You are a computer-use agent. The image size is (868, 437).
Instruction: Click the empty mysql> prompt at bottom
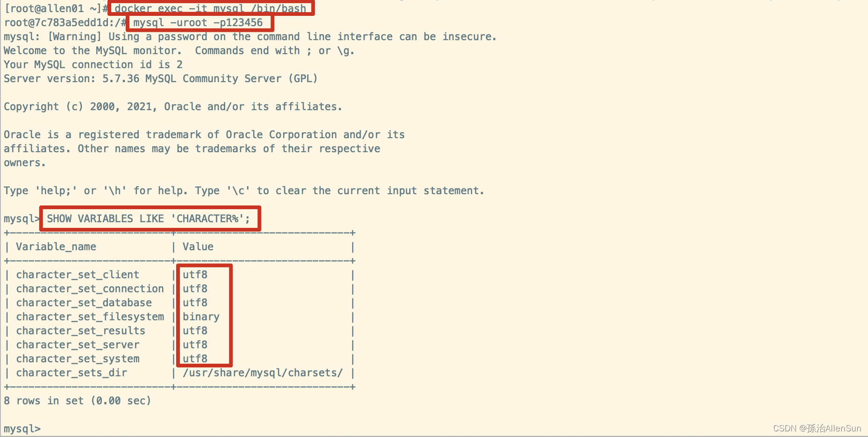22,429
